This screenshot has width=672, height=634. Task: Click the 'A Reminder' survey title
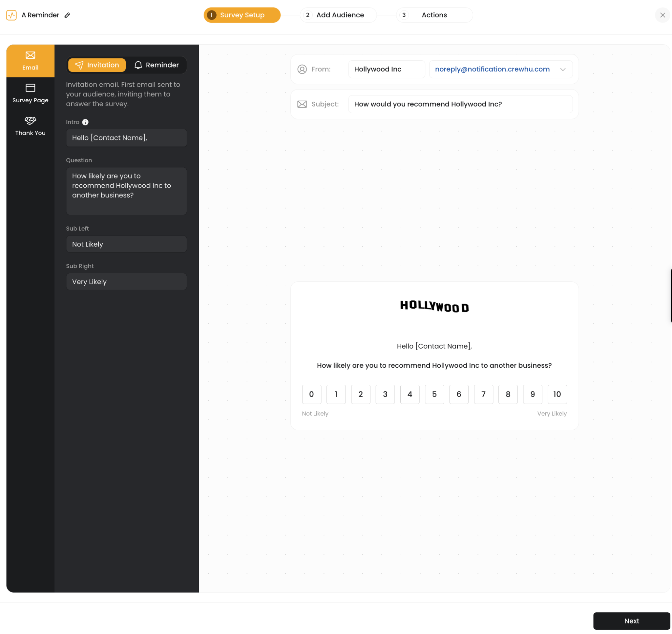click(x=40, y=15)
